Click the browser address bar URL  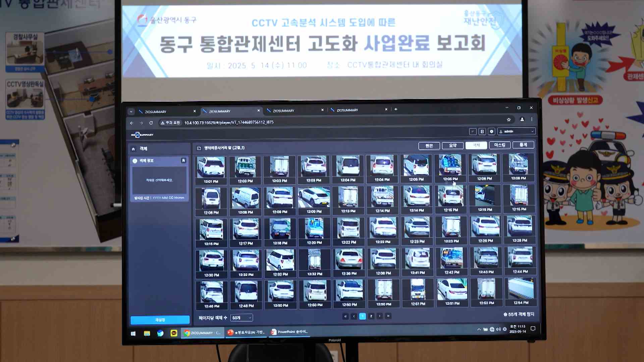click(229, 123)
